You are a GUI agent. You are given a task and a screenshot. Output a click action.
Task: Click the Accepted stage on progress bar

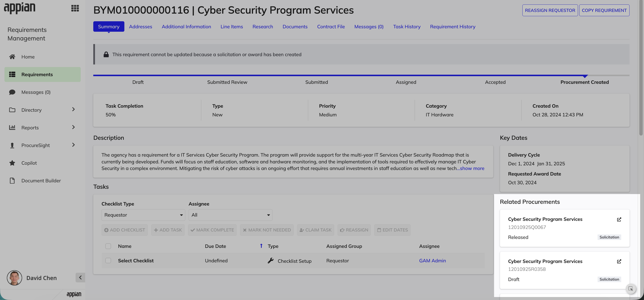point(495,82)
